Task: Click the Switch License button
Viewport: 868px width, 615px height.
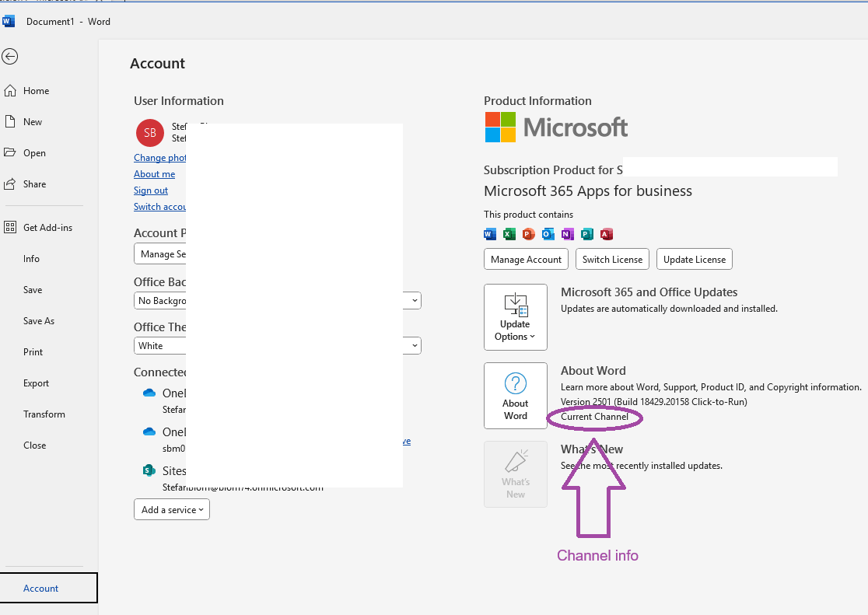Action: (x=612, y=259)
